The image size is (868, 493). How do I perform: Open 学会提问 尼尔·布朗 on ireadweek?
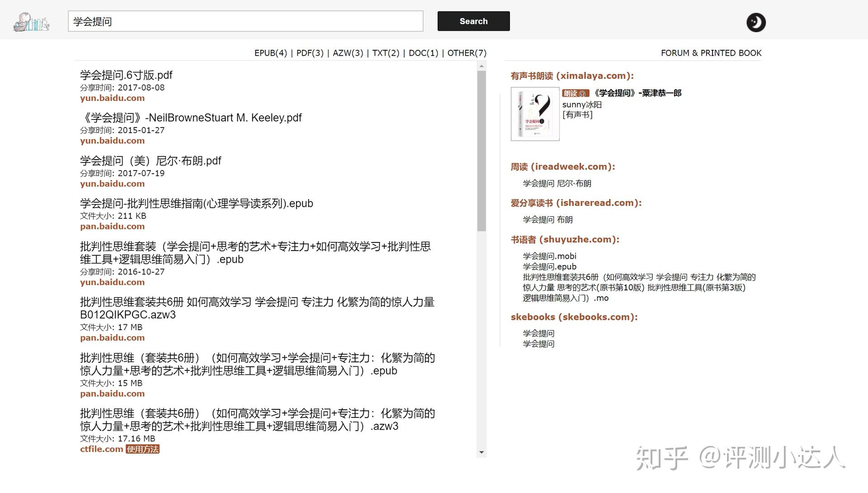click(557, 183)
